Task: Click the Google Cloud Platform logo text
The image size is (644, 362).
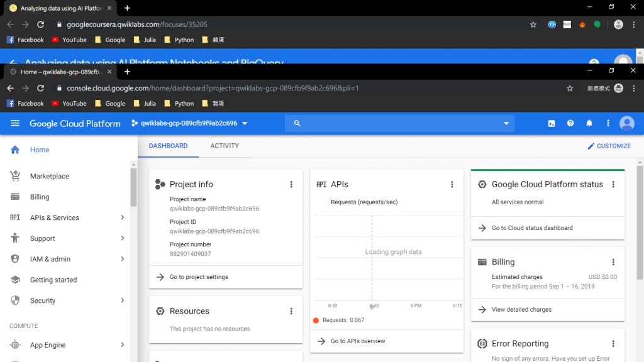Action: [75, 124]
